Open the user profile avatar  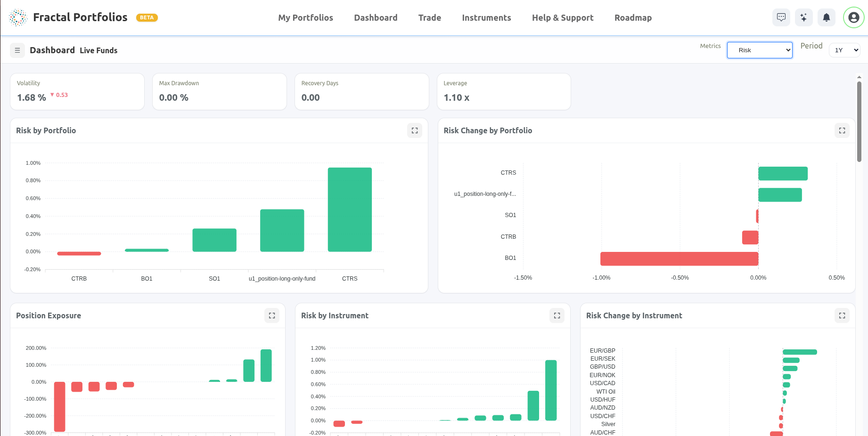[x=853, y=17]
